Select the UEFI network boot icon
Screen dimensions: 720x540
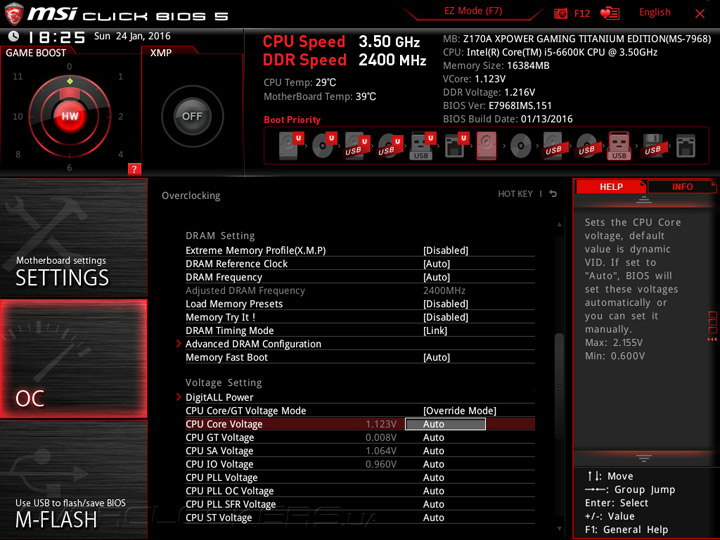pos(456,146)
